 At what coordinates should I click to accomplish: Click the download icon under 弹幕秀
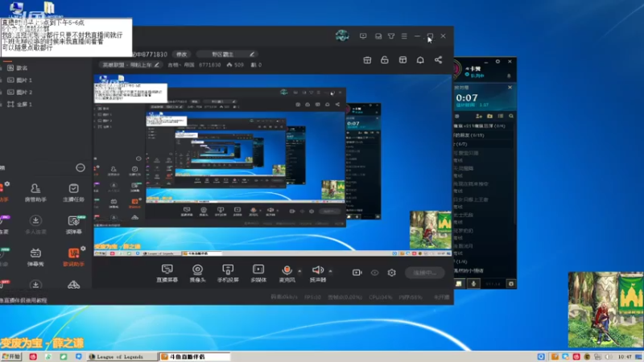35,284
